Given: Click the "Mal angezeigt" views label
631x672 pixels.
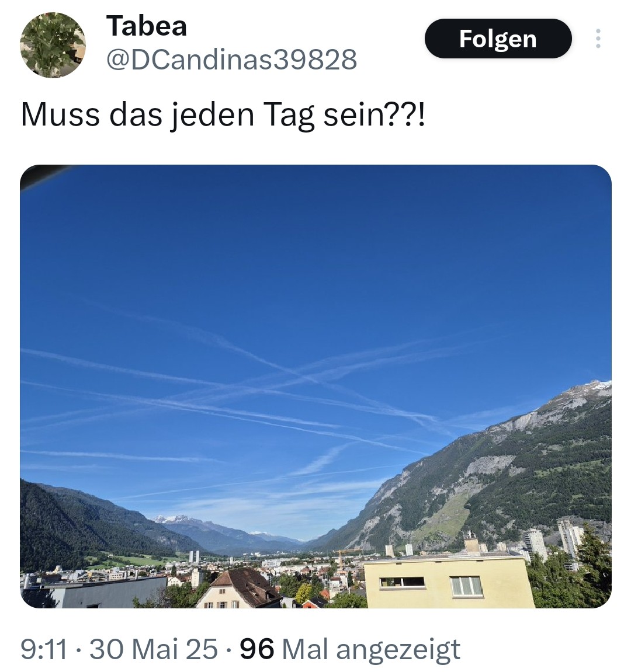Looking at the screenshot, I should [371, 649].
